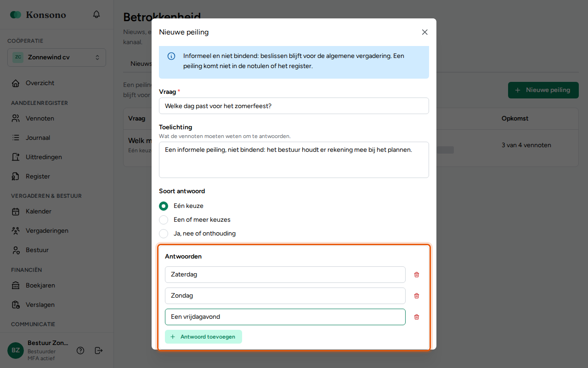The height and width of the screenshot is (368, 588).
Task: Click the help question mark icon
Action: point(80,351)
